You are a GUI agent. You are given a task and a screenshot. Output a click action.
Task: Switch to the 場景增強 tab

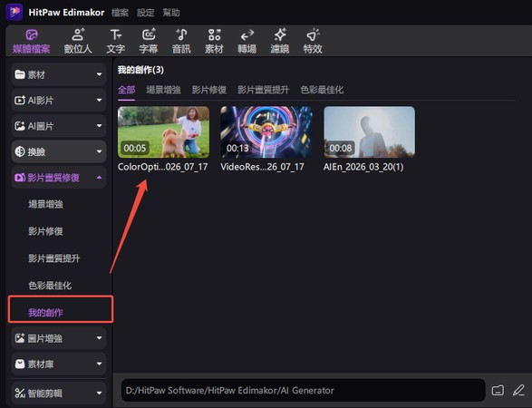coord(163,90)
